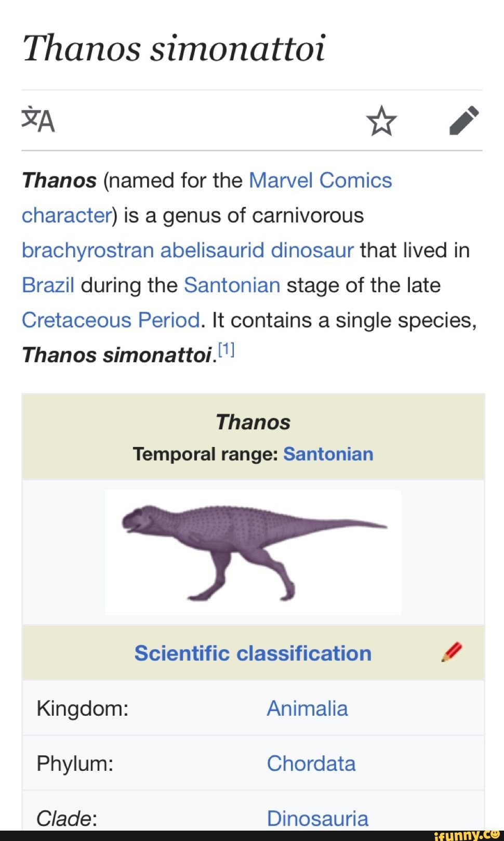Open the language selection icon
The width and height of the screenshot is (504, 841).
click(37, 122)
